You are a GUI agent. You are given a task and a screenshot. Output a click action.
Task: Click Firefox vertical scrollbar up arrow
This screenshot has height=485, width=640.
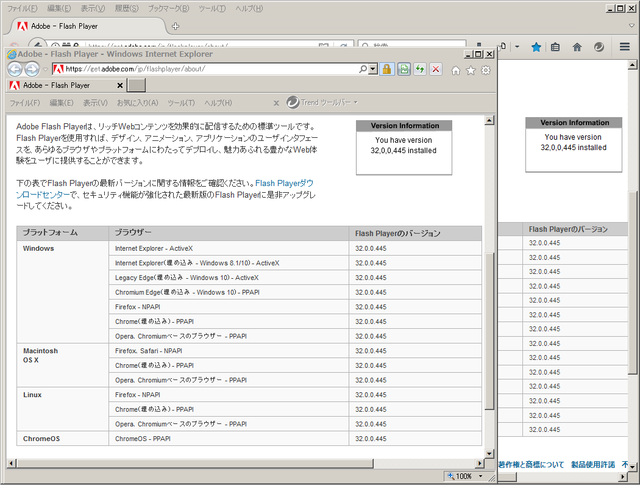(632, 65)
